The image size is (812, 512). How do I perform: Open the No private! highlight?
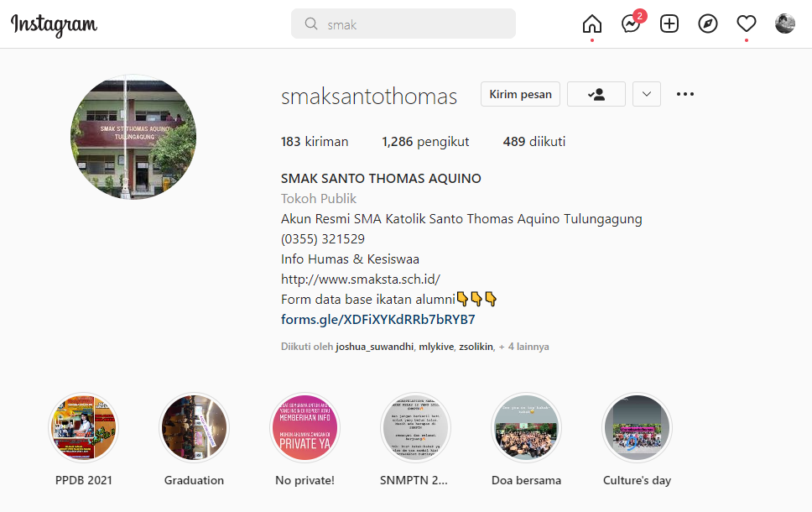305,427
